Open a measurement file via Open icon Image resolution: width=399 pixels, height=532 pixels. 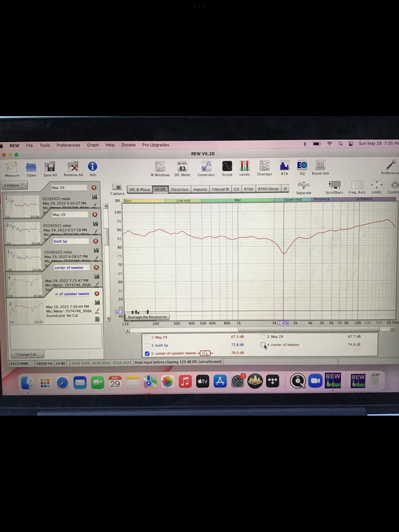pos(31,167)
